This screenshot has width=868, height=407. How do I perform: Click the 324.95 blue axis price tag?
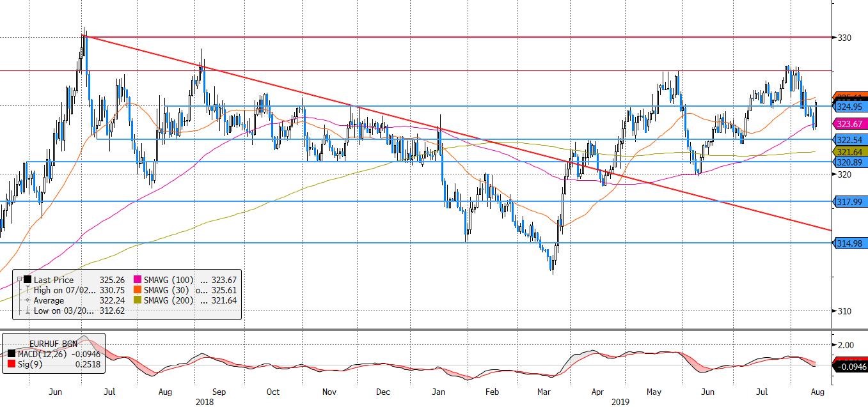[849, 106]
